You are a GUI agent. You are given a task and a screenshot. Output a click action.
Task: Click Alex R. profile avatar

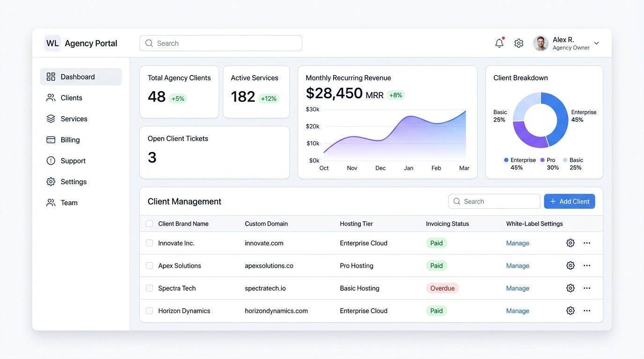[x=541, y=43]
